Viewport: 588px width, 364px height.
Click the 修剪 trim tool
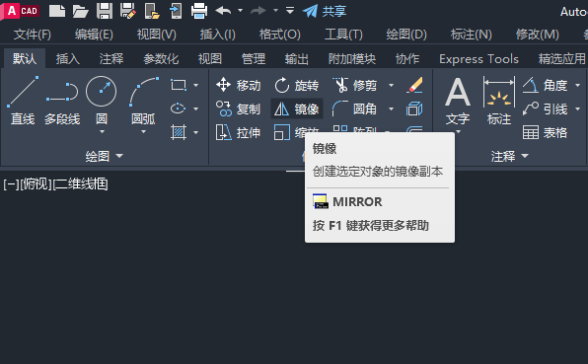pyautogui.click(x=355, y=86)
